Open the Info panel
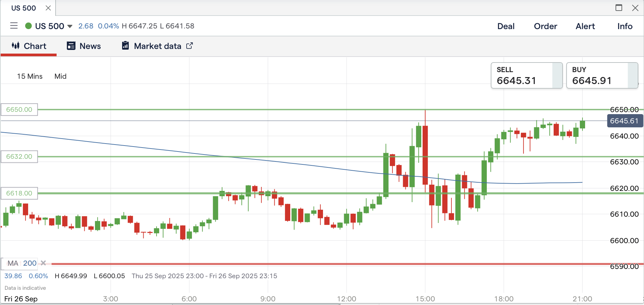The width and height of the screenshot is (644, 305). (x=625, y=26)
